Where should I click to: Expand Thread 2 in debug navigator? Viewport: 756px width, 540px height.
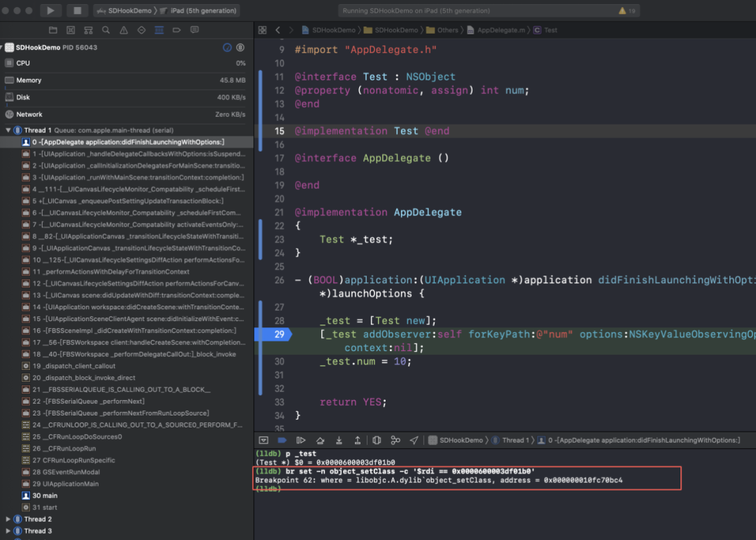(8, 519)
